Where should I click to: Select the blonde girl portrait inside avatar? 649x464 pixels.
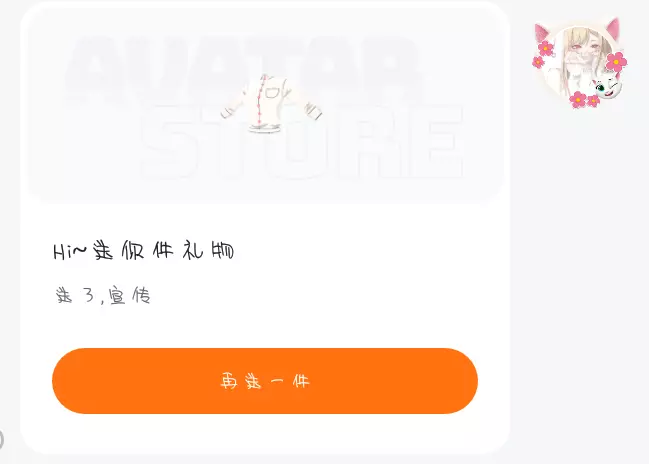(x=579, y=62)
